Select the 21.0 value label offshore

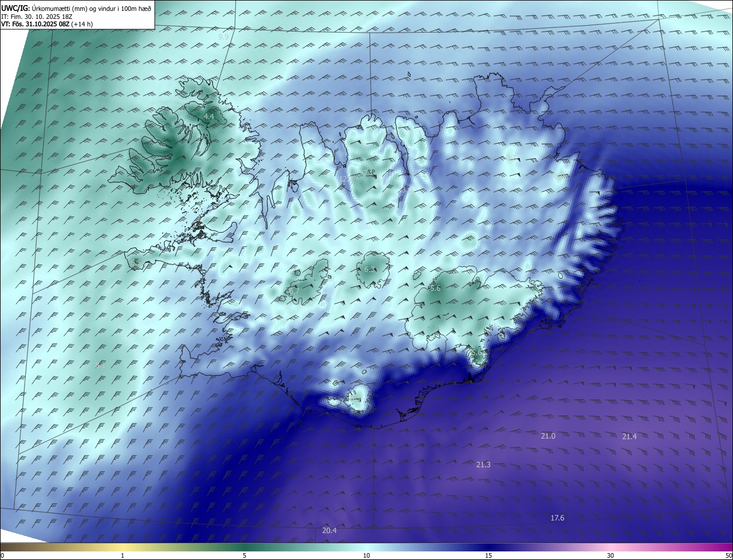[x=548, y=436]
